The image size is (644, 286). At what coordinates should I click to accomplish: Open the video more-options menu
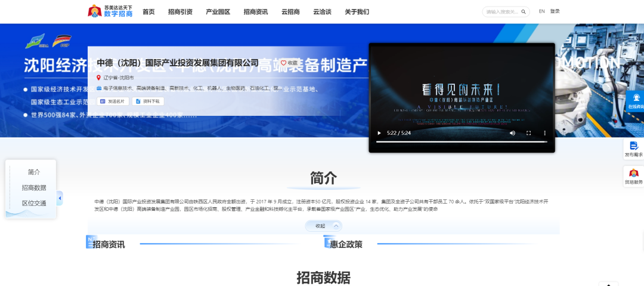[x=545, y=133]
